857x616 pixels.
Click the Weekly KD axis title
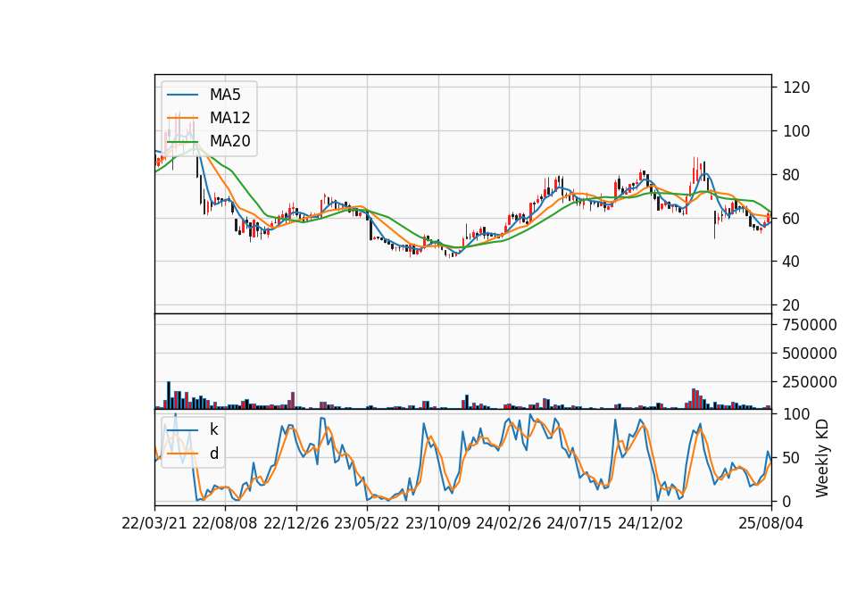822,458
